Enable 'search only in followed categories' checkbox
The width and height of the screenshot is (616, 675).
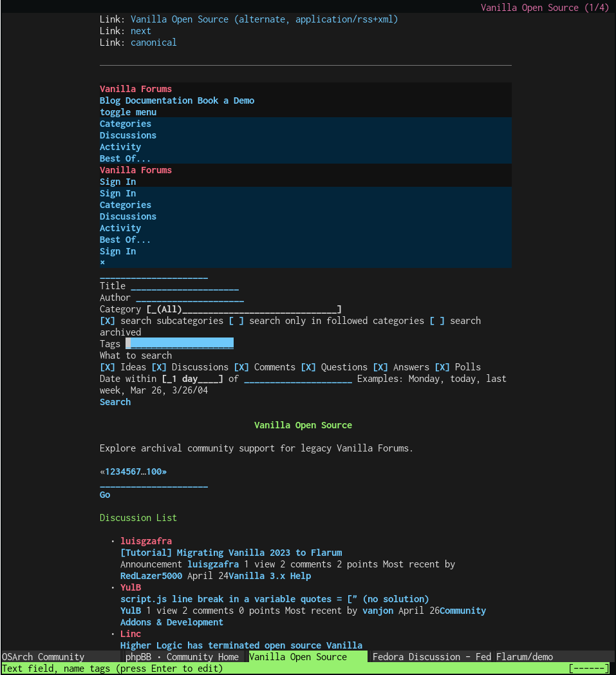click(236, 321)
